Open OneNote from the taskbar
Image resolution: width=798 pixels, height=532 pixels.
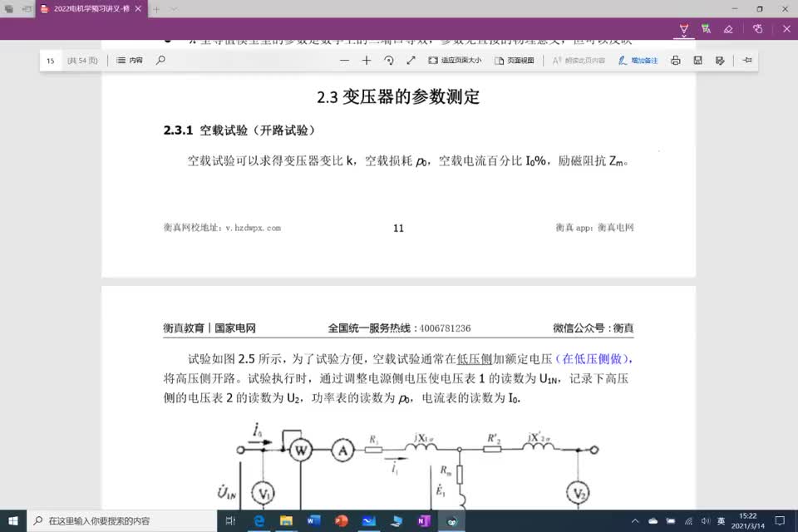(423, 521)
